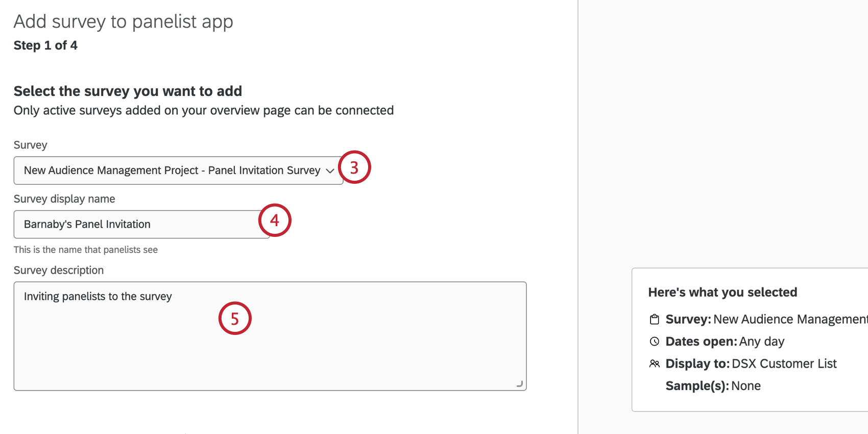Click the clipboard icon beside Survey
The width and height of the screenshot is (868, 434).
coord(654,319)
